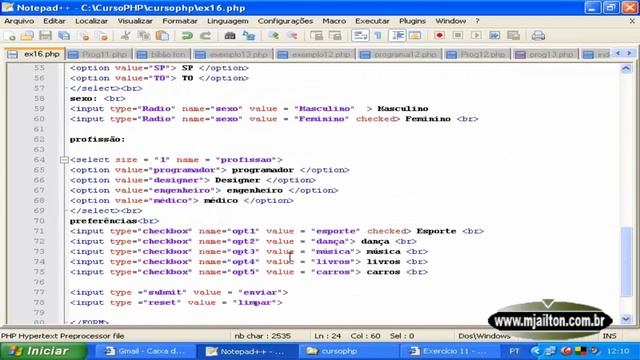The width and height of the screenshot is (640, 360).
Task: Click the Save file floppy icon
Action: pyautogui.click(x=45, y=36)
